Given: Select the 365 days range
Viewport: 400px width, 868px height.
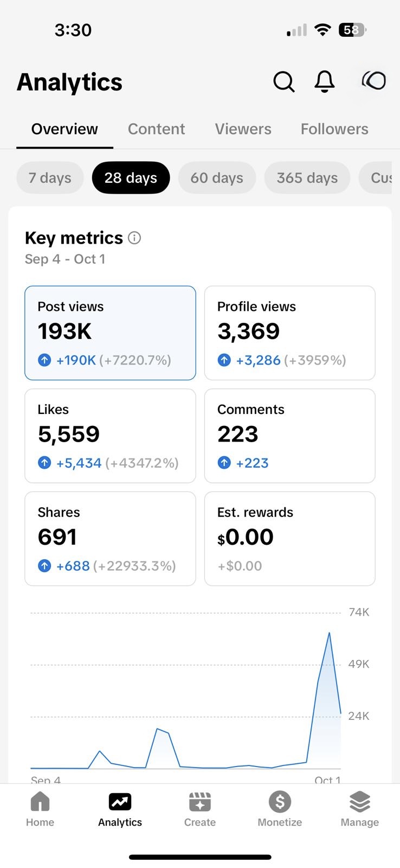Looking at the screenshot, I should 307,178.
